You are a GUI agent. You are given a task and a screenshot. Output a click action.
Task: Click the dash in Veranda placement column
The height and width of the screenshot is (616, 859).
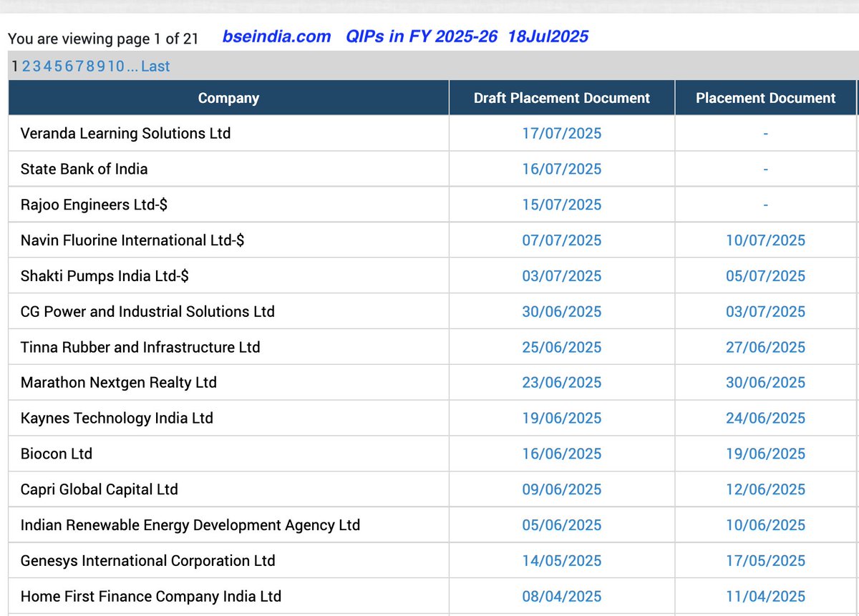tap(766, 135)
